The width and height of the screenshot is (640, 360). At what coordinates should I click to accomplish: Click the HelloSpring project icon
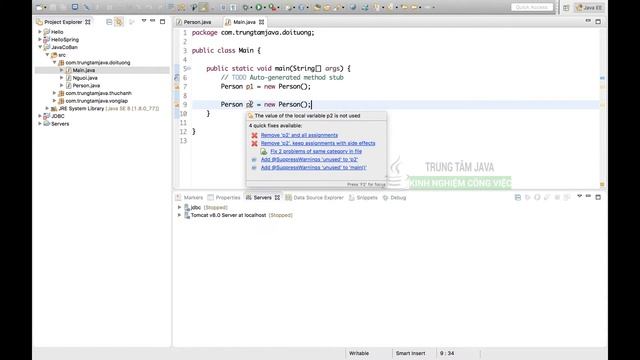(47, 39)
